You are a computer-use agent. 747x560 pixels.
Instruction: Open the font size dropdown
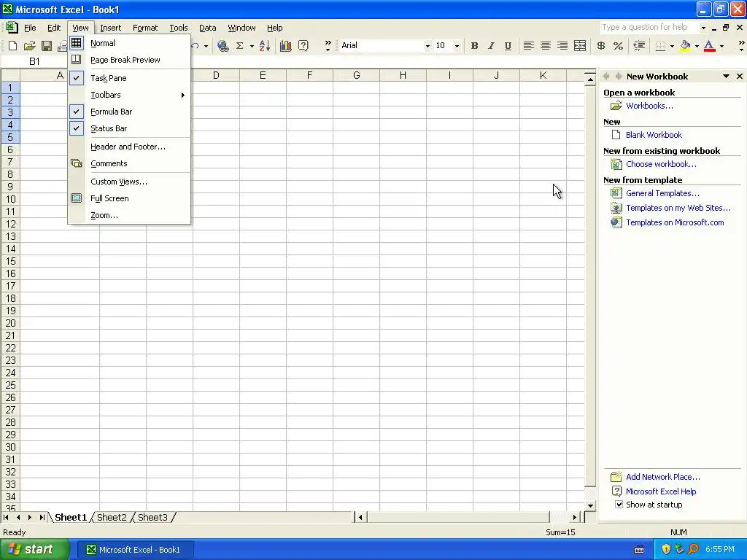pos(457,46)
